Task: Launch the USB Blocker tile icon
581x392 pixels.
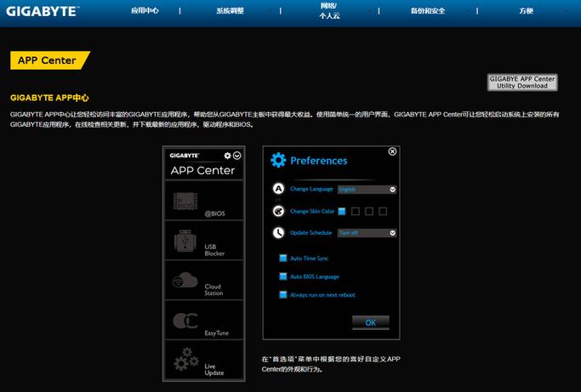Action: pos(185,241)
